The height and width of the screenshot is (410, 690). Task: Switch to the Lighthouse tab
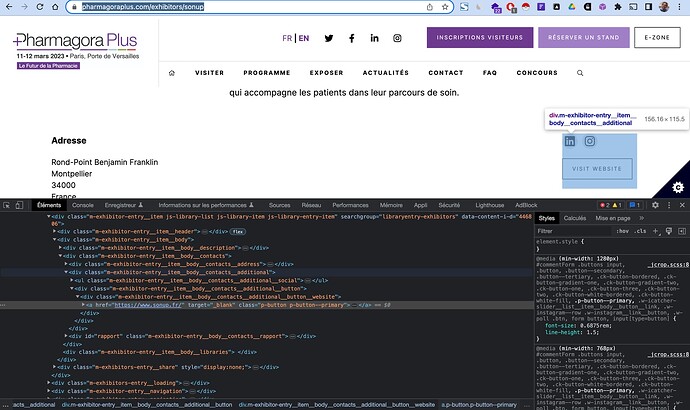[x=490, y=205]
